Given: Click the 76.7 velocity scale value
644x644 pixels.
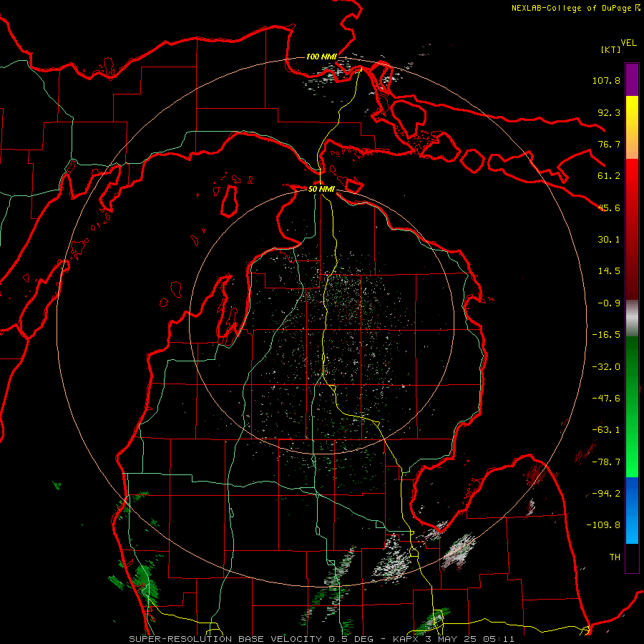Looking at the screenshot, I should (x=609, y=144).
